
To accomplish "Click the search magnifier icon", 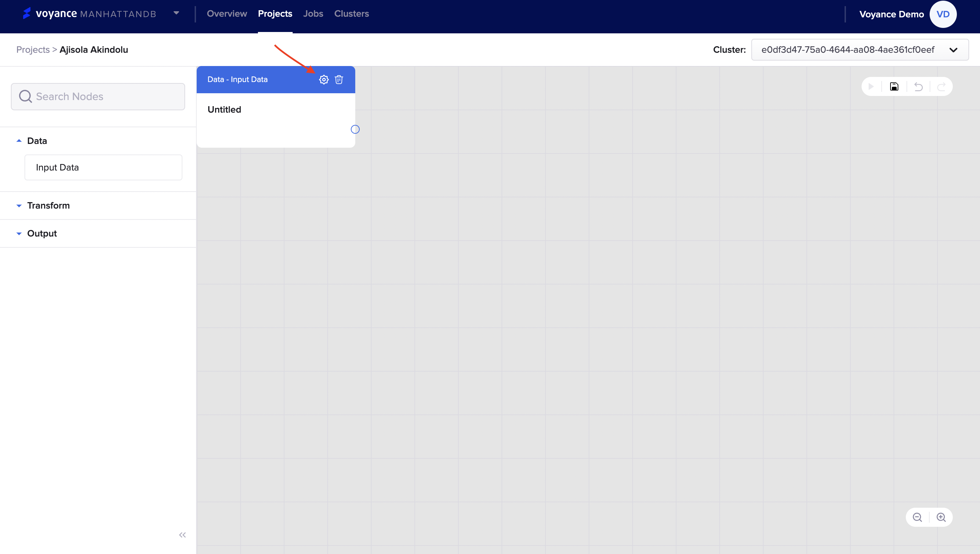I will (26, 96).
